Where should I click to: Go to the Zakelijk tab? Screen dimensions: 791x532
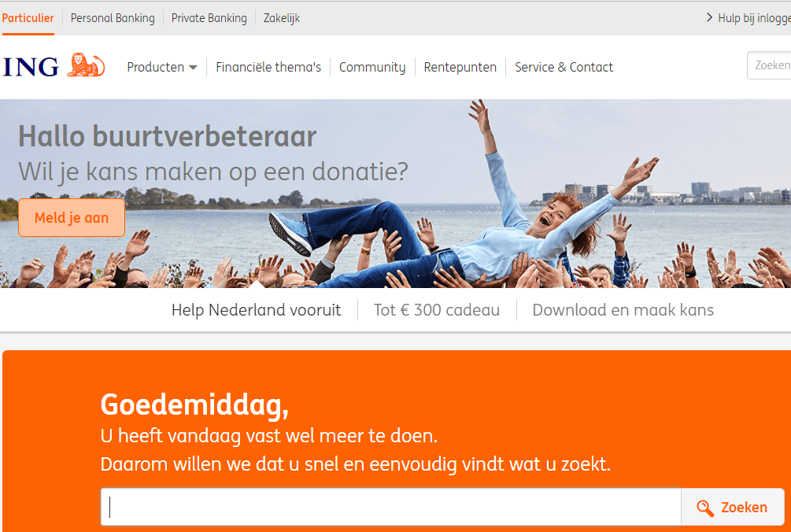click(282, 18)
